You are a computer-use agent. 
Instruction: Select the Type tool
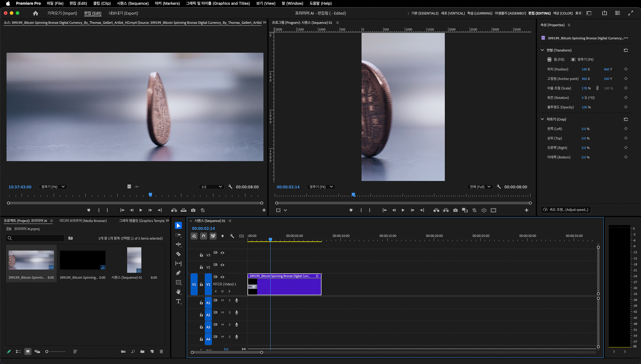178,301
